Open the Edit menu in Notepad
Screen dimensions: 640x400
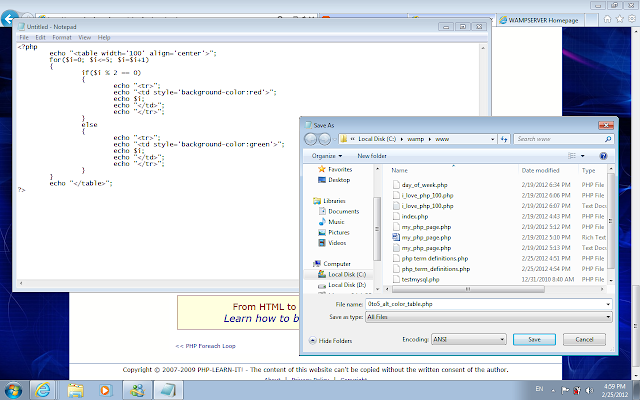coord(40,38)
